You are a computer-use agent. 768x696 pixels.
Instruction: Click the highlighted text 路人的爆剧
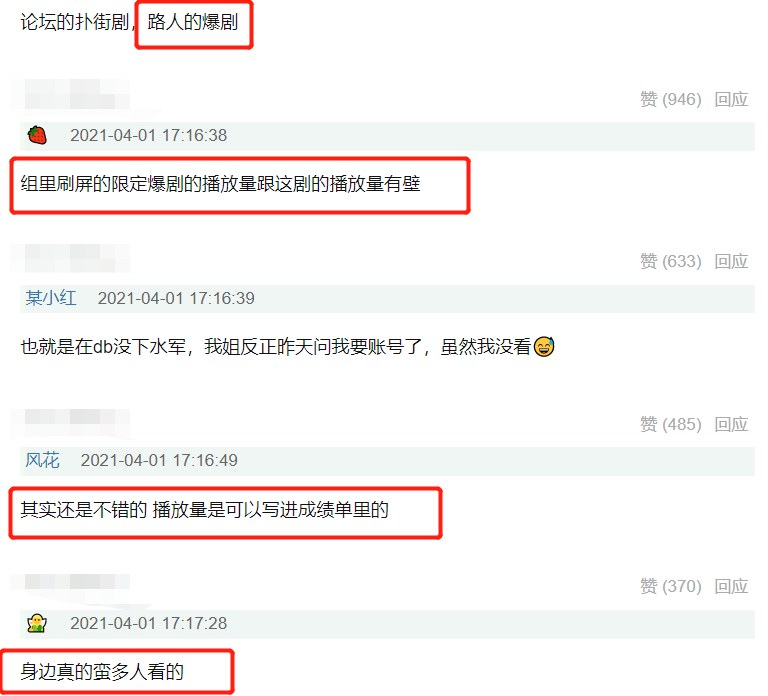click(192, 22)
